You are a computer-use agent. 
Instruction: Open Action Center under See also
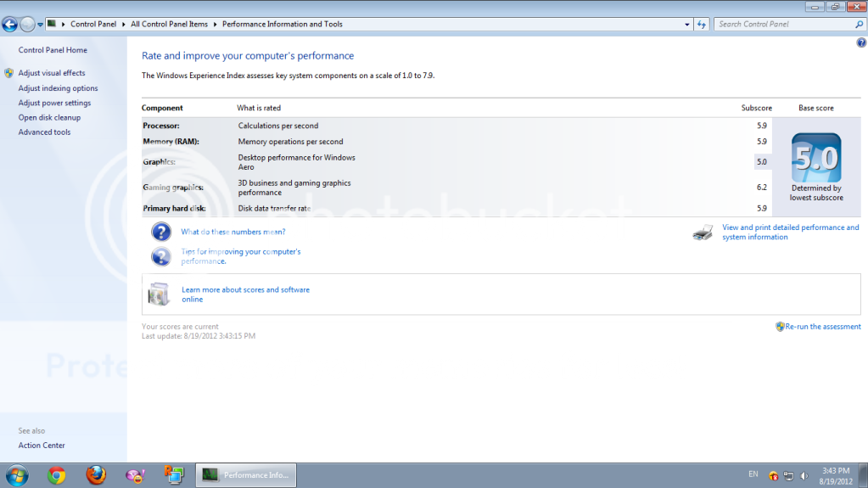click(42, 446)
